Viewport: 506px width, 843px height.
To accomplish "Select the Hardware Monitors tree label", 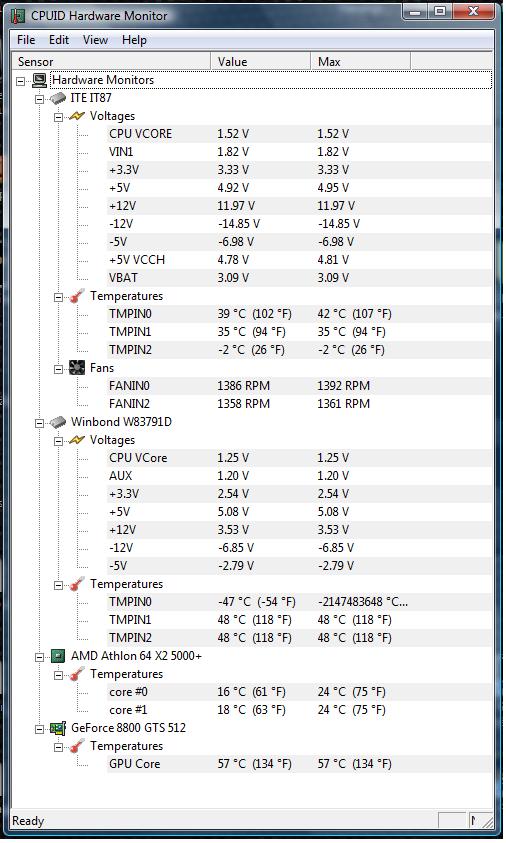I will coord(103,80).
